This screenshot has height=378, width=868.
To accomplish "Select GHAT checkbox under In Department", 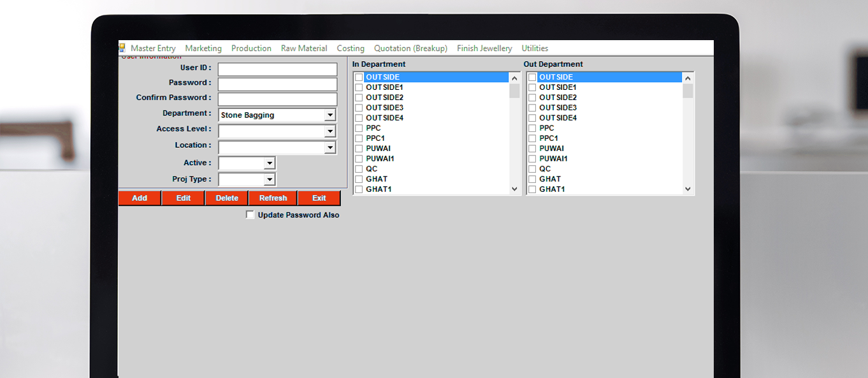I will pyautogui.click(x=359, y=179).
